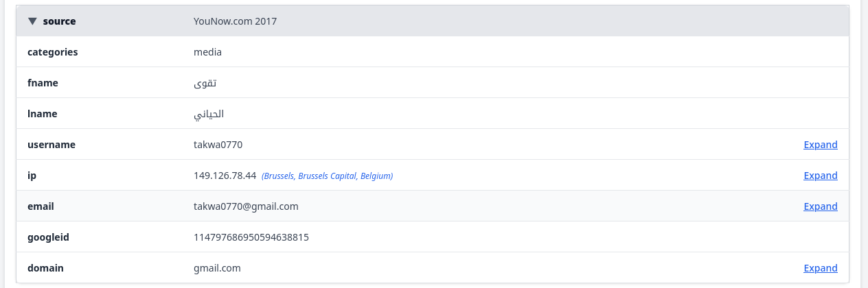Expand the email row
The width and height of the screenshot is (868, 288).
[x=821, y=206]
